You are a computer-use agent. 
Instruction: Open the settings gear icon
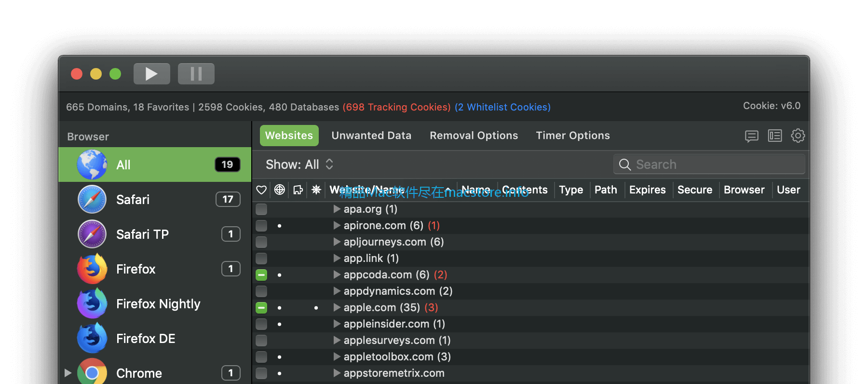pyautogui.click(x=798, y=136)
